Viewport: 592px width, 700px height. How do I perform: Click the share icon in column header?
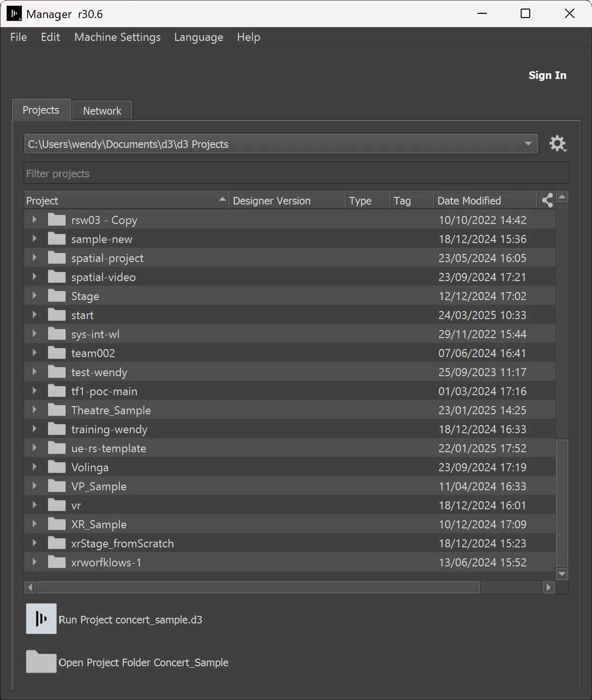tap(547, 200)
